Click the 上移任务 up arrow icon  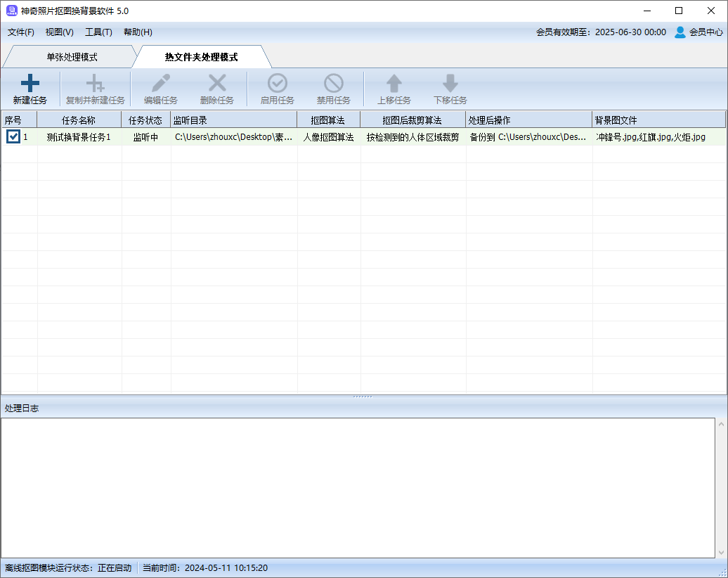(394, 83)
